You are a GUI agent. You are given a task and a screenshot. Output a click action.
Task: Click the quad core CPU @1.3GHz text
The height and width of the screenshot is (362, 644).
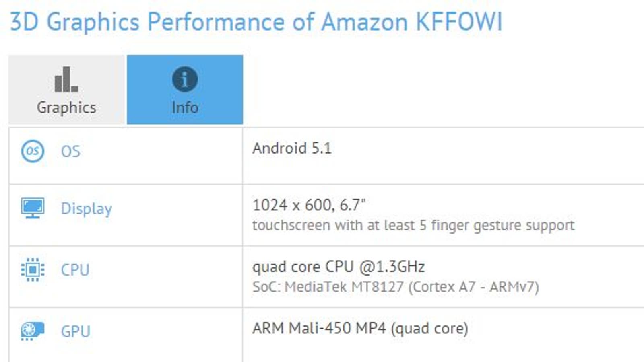[x=339, y=267]
